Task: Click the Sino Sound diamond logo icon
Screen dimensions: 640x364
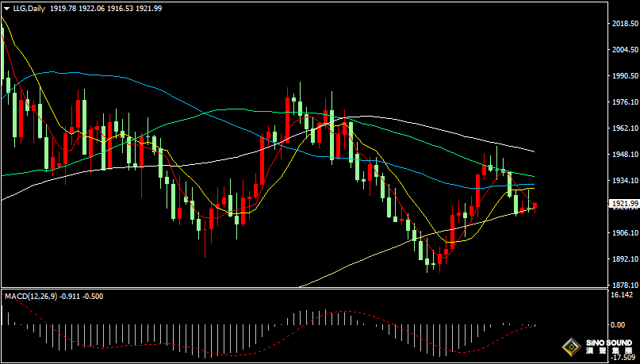Action: pos(570,347)
